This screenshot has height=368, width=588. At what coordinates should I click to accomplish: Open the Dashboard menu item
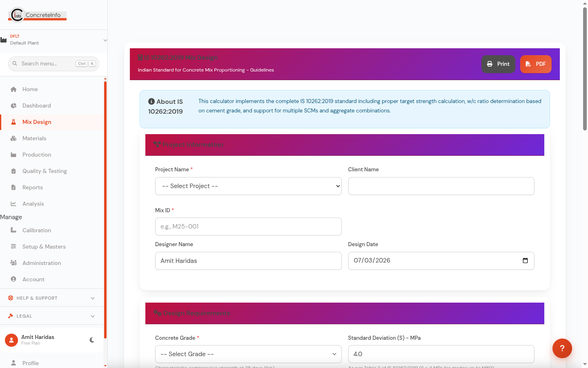pos(52,105)
